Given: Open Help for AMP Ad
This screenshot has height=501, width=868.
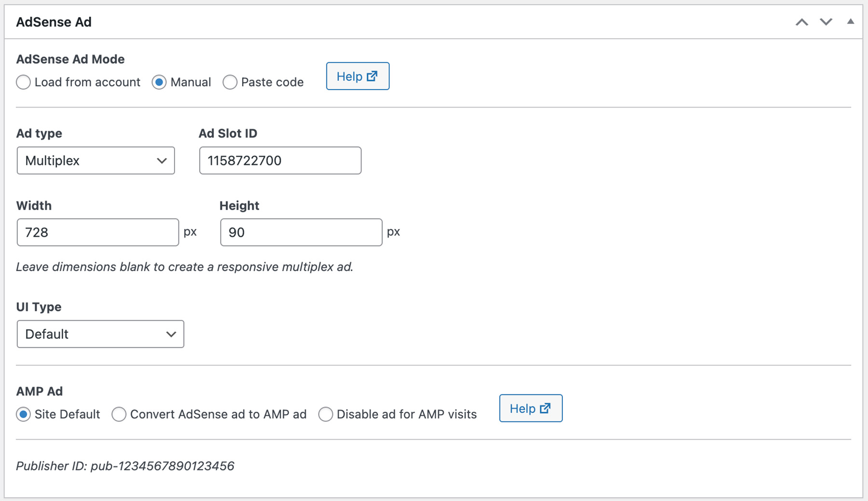Looking at the screenshot, I should tap(530, 408).
